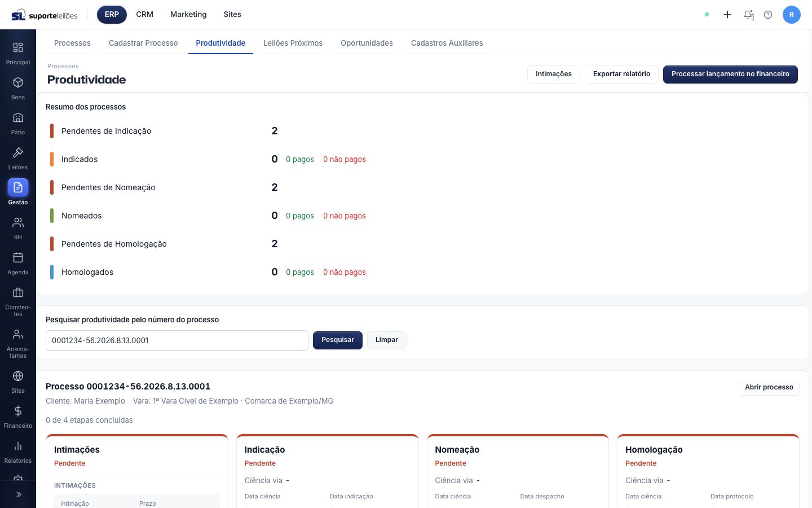Open Comitentes briefcase icon
Image resolution: width=812 pixels, height=508 pixels.
pos(18,292)
